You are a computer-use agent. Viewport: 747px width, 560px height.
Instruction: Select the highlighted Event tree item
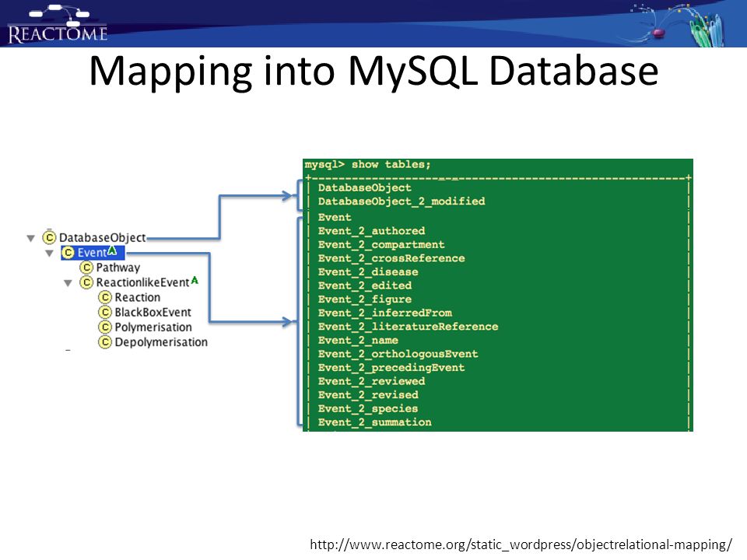pyautogui.click(x=93, y=252)
